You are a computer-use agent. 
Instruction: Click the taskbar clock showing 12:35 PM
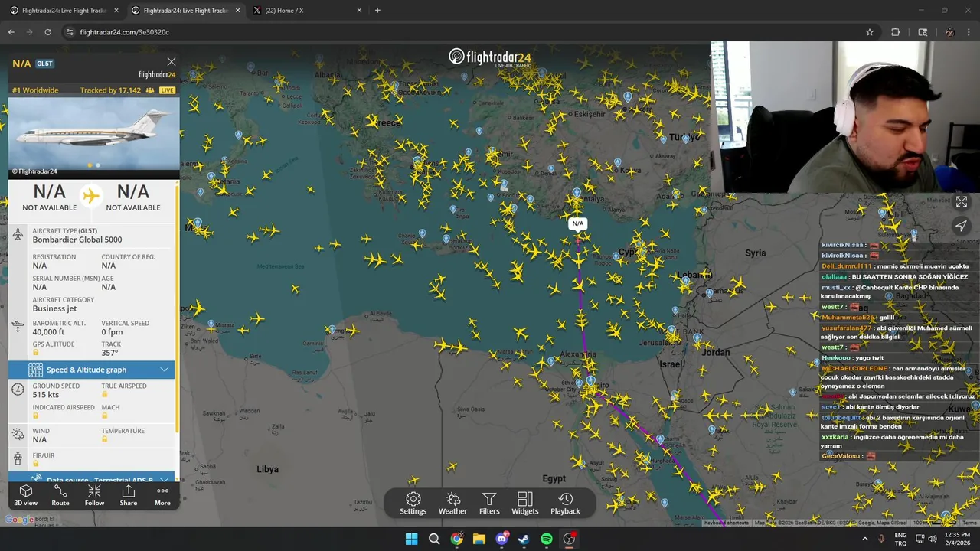tap(957, 539)
